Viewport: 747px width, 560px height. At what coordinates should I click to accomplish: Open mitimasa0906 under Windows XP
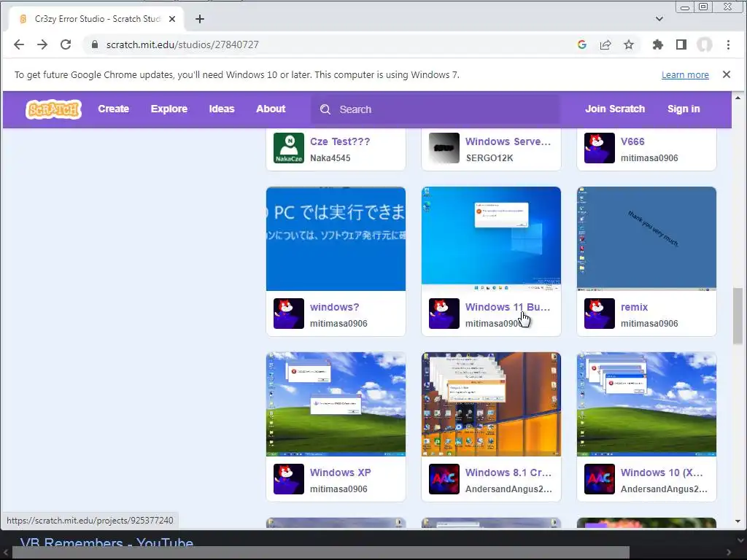[x=338, y=489]
